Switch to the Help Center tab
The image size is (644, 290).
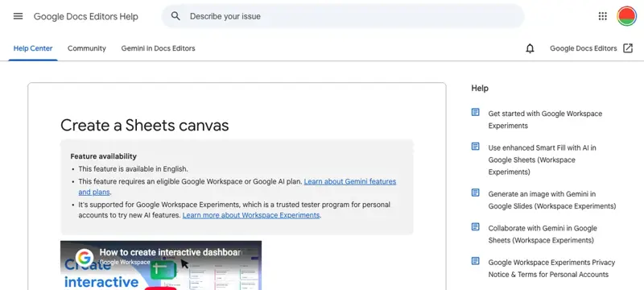click(33, 48)
